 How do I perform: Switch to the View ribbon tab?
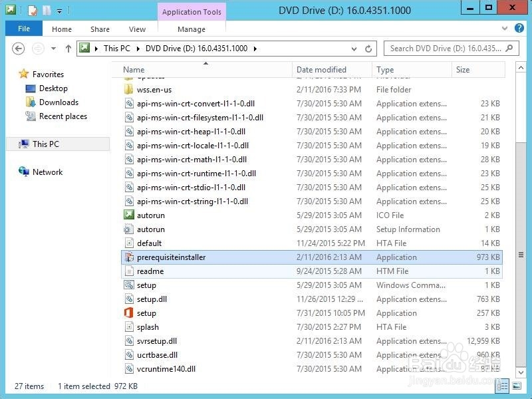coord(138,29)
